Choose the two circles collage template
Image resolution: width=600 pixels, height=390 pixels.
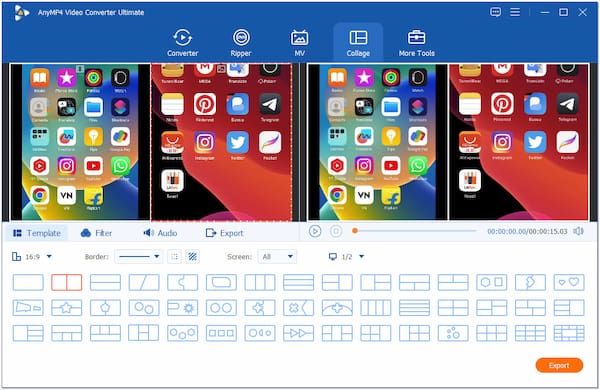pyautogui.click(x=221, y=308)
